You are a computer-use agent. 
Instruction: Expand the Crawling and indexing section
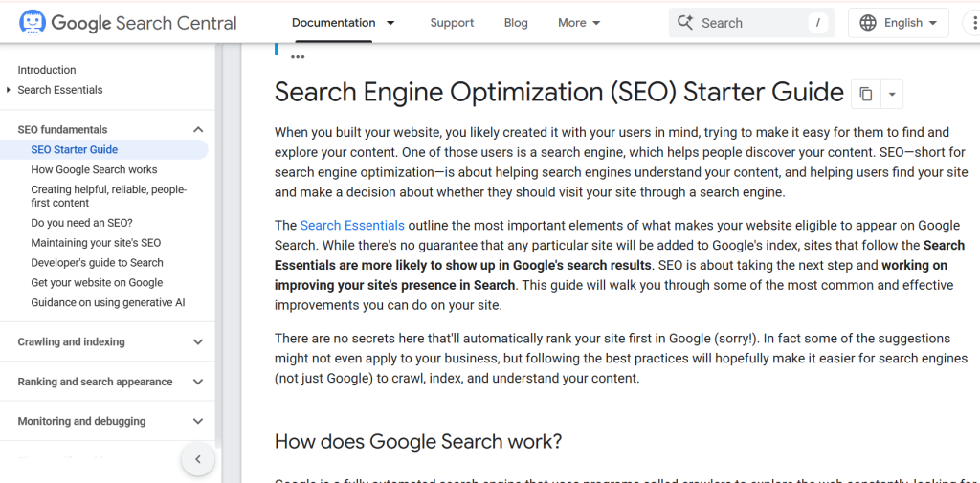198,342
